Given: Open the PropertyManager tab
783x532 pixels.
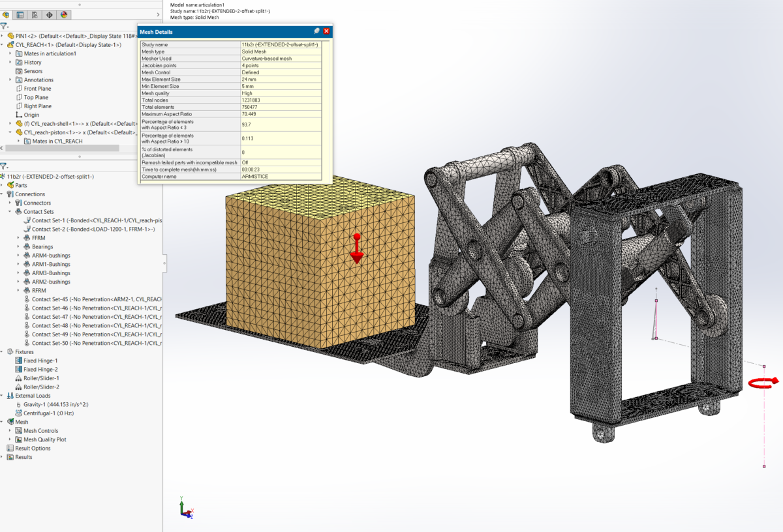Looking at the screenshot, I should (x=20, y=14).
